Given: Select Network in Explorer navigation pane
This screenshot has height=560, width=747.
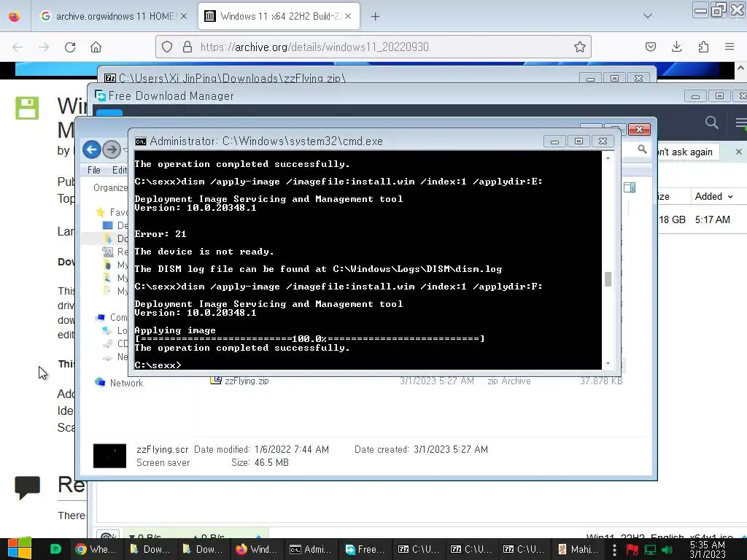Looking at the screenshot, I should 126,383.
